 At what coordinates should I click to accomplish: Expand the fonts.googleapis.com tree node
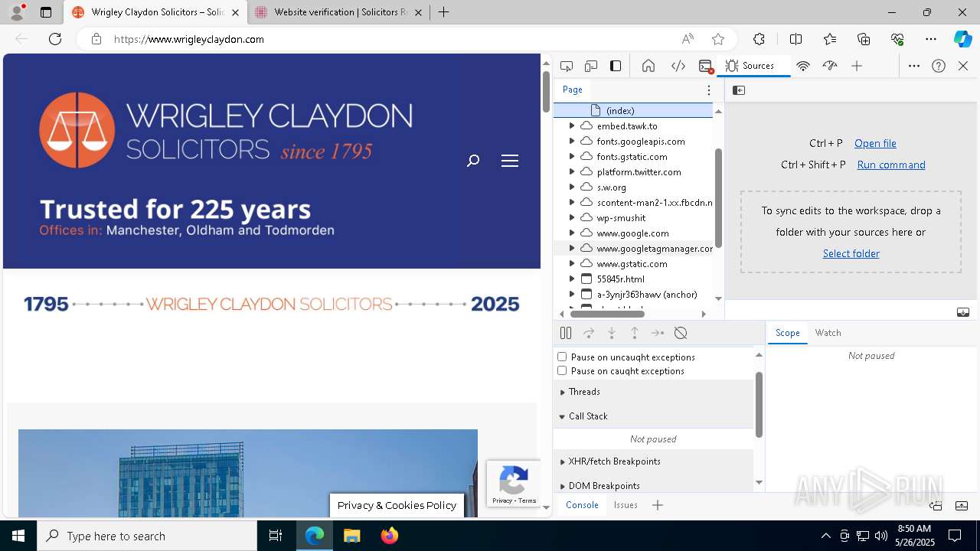(x=572, y=141)
